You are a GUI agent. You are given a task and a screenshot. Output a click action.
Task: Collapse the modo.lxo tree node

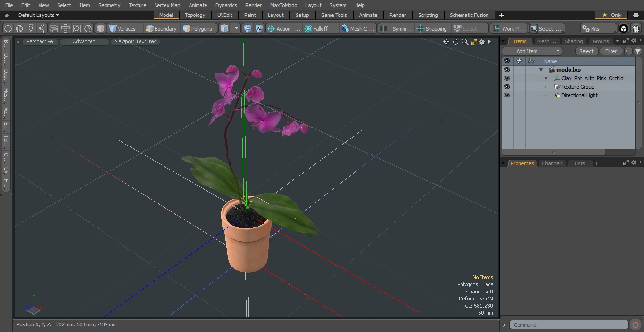pyautogui.click(x=541, y=70)
